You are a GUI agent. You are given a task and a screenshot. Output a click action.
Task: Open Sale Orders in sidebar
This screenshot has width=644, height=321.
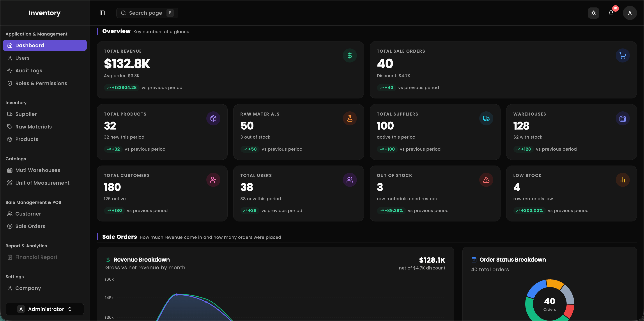tap(45, 226)
